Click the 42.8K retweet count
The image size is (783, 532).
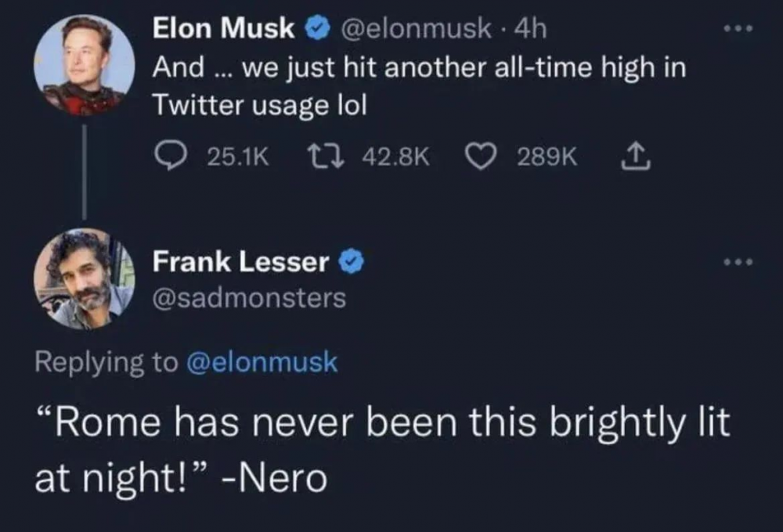coord(398,159)
